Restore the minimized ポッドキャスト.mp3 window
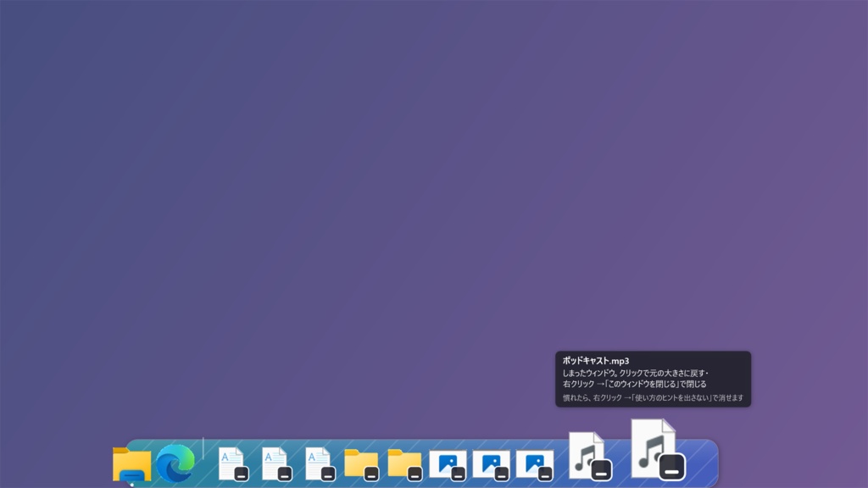 pyautogui.click(x=658, y=449)
